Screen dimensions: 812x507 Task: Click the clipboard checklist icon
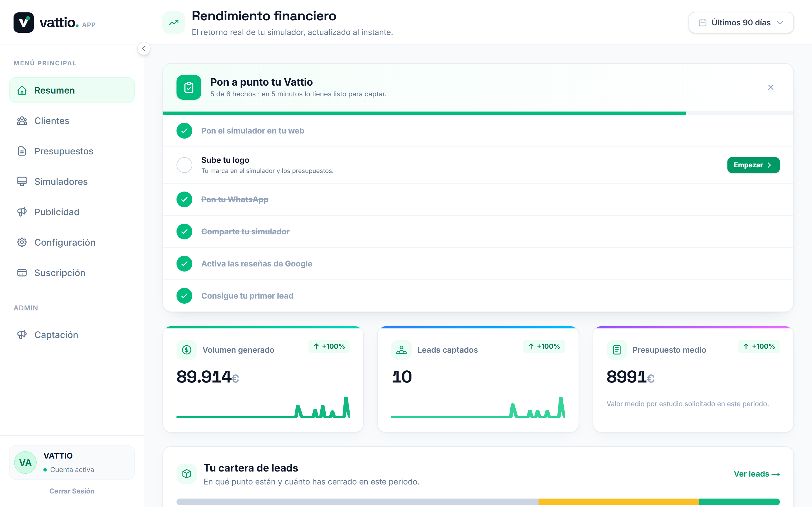(189, 87)
